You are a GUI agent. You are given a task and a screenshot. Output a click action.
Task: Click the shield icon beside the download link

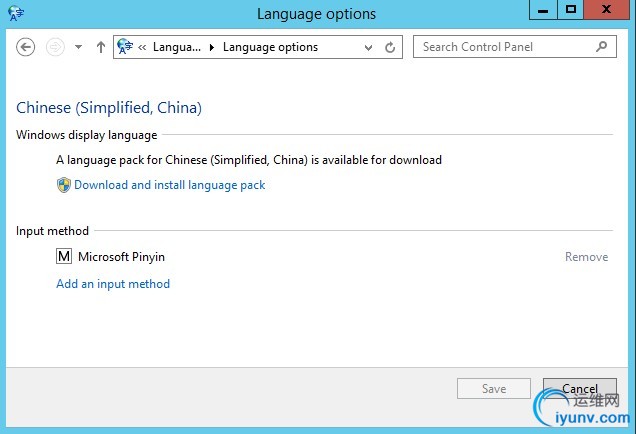(64, 185)
